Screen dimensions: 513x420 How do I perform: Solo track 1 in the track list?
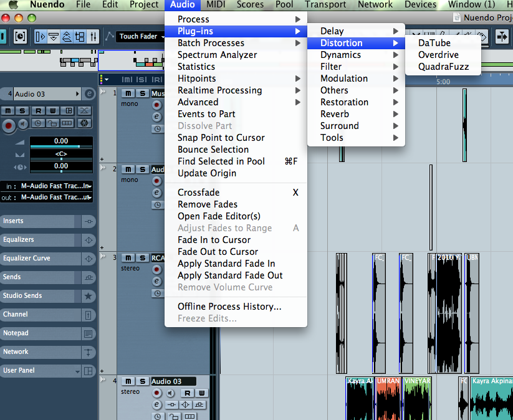tap(142, 93)
